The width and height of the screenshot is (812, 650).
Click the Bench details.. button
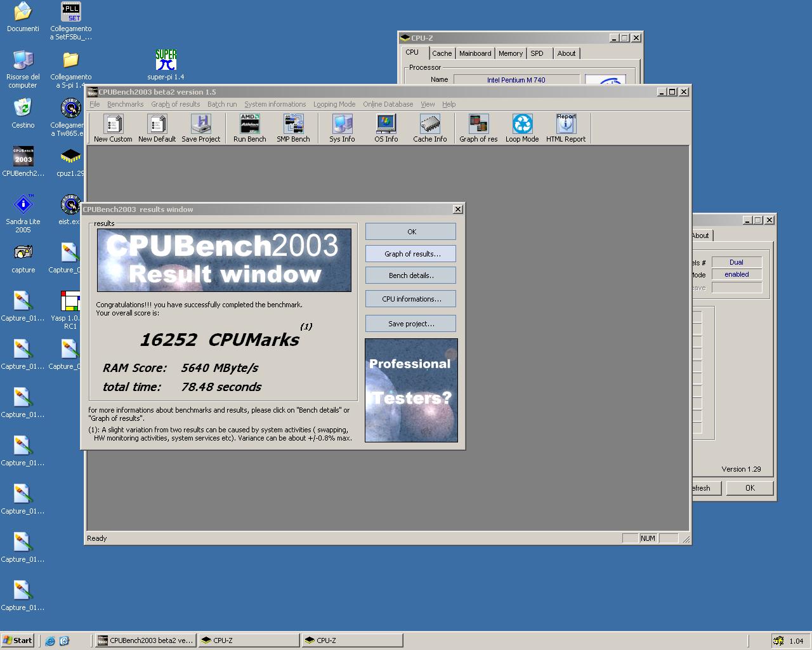pos(410,275)
